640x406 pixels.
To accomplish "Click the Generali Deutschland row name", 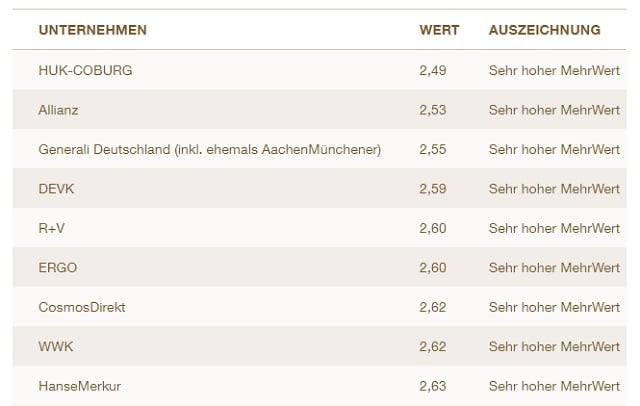I will pyautogui.click(x=210, y=149).
